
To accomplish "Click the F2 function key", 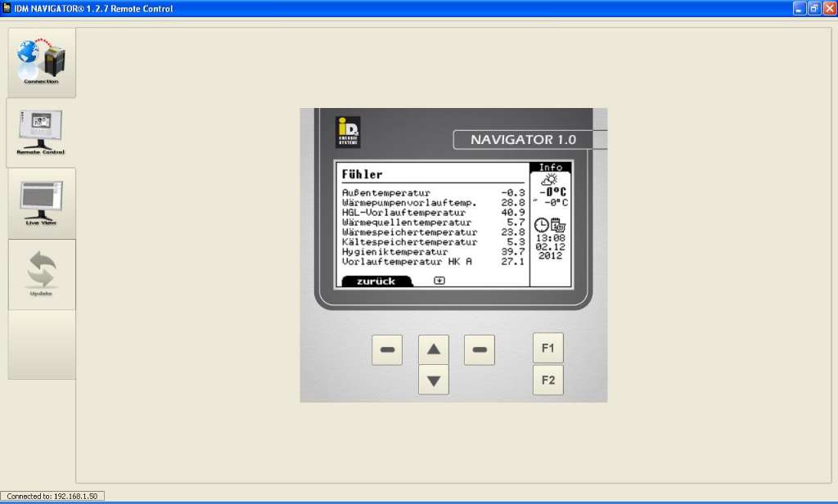I will pos(547,380).
